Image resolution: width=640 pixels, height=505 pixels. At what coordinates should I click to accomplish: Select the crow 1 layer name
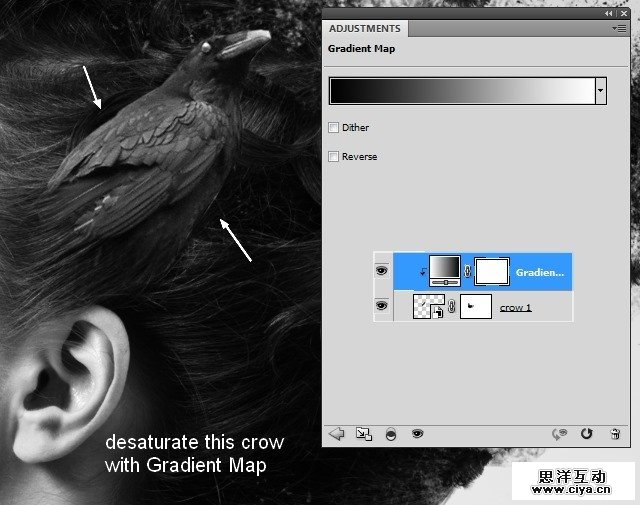516,307
